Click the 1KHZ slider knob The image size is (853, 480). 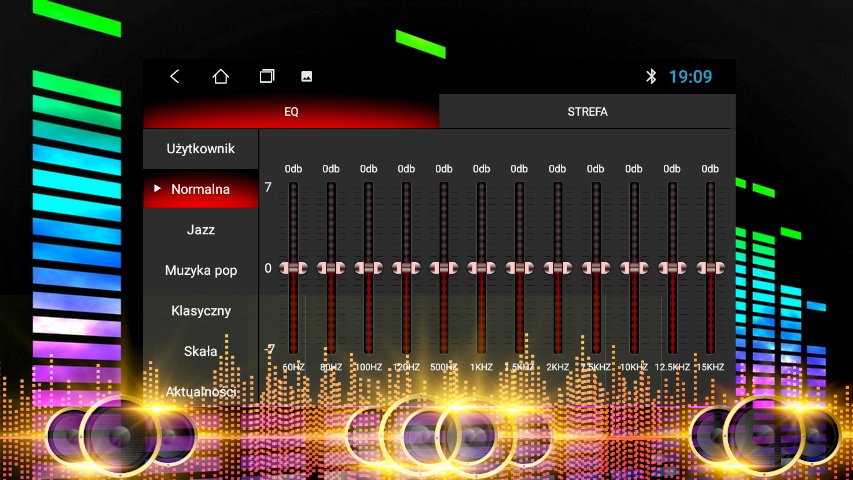[481, 268]
